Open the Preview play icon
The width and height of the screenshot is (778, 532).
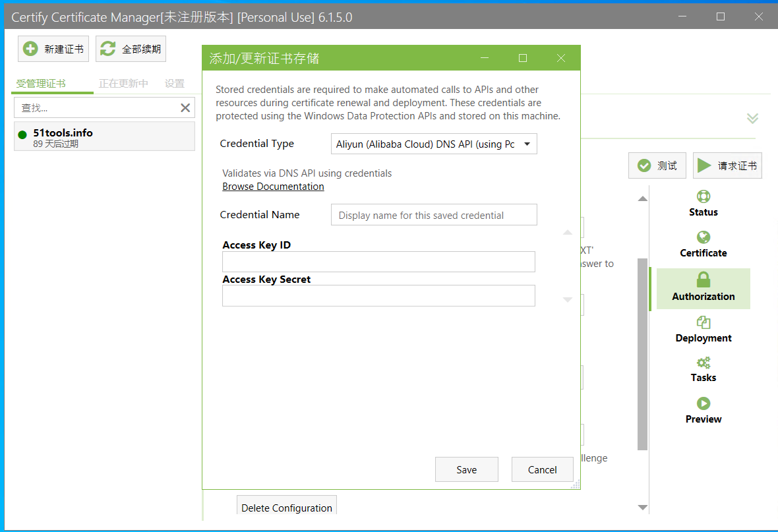(703, 403)
